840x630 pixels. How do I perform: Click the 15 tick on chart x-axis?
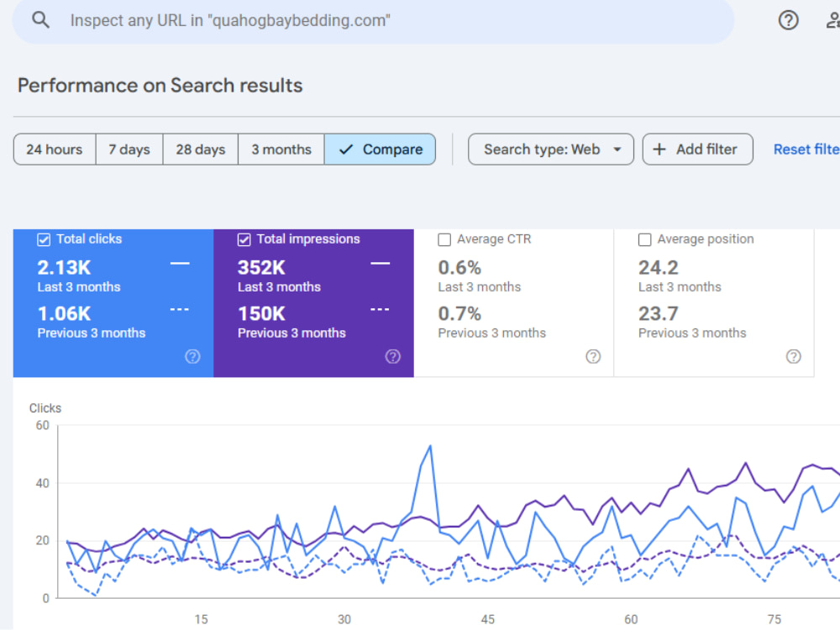pyautogui.click(x=201, y=619)
